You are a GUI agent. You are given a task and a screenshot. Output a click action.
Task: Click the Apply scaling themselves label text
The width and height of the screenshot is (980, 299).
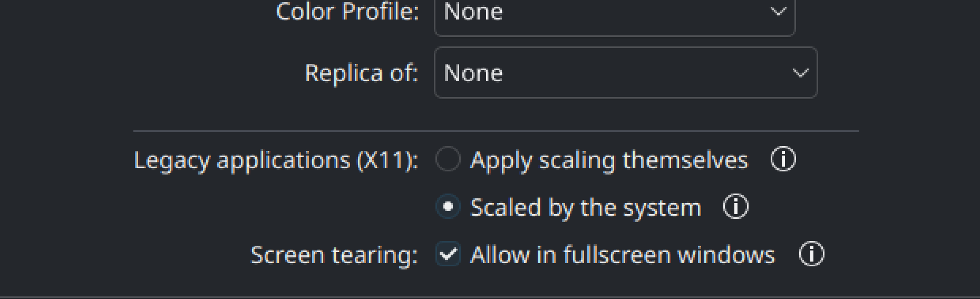pos(609,160)
